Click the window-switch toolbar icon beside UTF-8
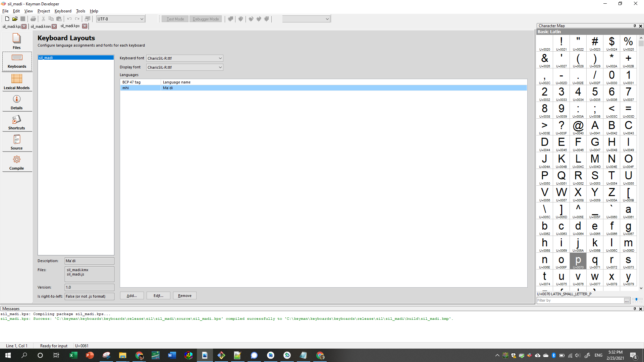This screenshot has height=362, width=644. [88, 19]
